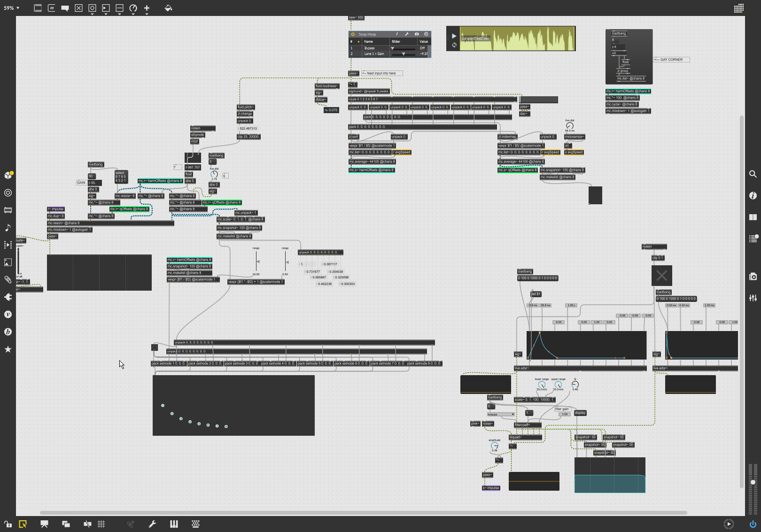Open the keyboard mapping icon

point(195,524)
